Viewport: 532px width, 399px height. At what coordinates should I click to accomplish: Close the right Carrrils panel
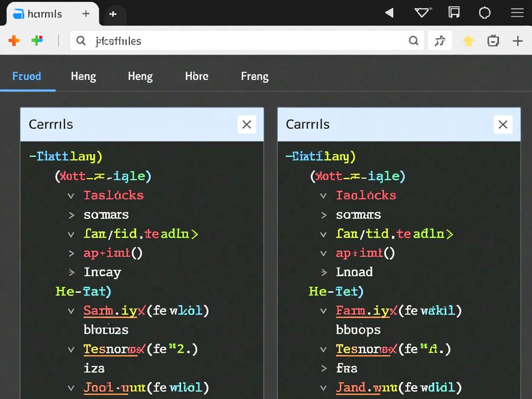click(503, 124)
